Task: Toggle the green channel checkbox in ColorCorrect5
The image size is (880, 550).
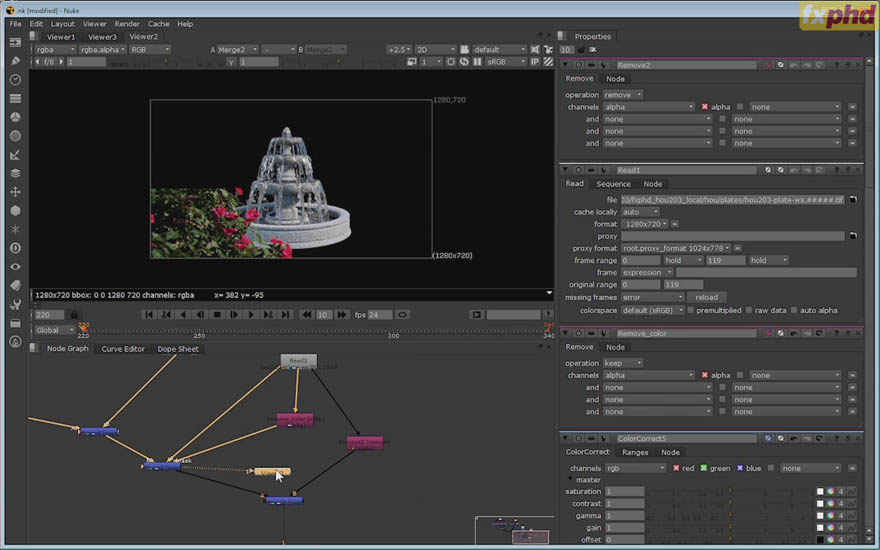Action: pos(703,468)
